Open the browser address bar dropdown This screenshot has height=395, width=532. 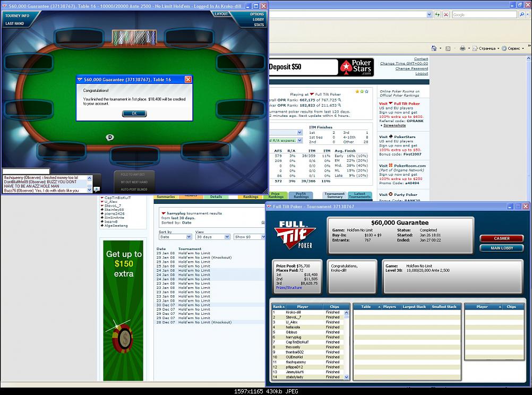[x=429, y=14]
